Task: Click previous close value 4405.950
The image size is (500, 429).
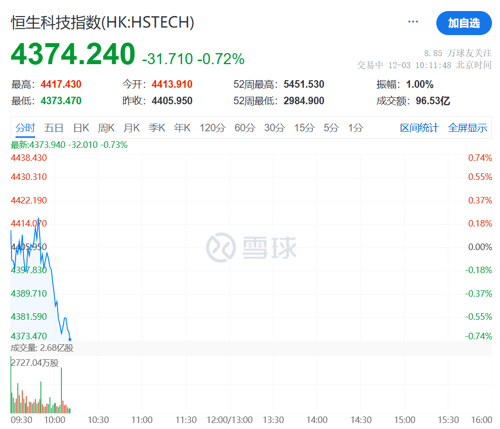Action: pyautogui.click(x=172, y=101)
